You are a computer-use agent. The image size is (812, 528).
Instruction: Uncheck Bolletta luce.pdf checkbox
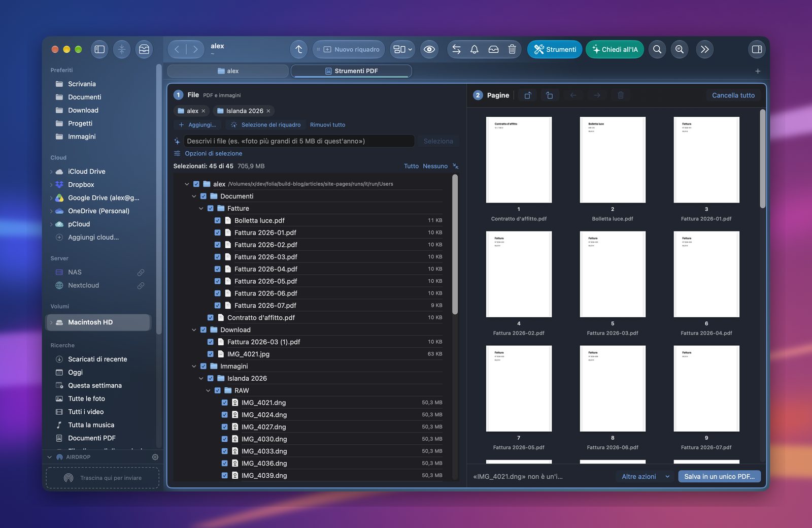(x=218, y=220)
